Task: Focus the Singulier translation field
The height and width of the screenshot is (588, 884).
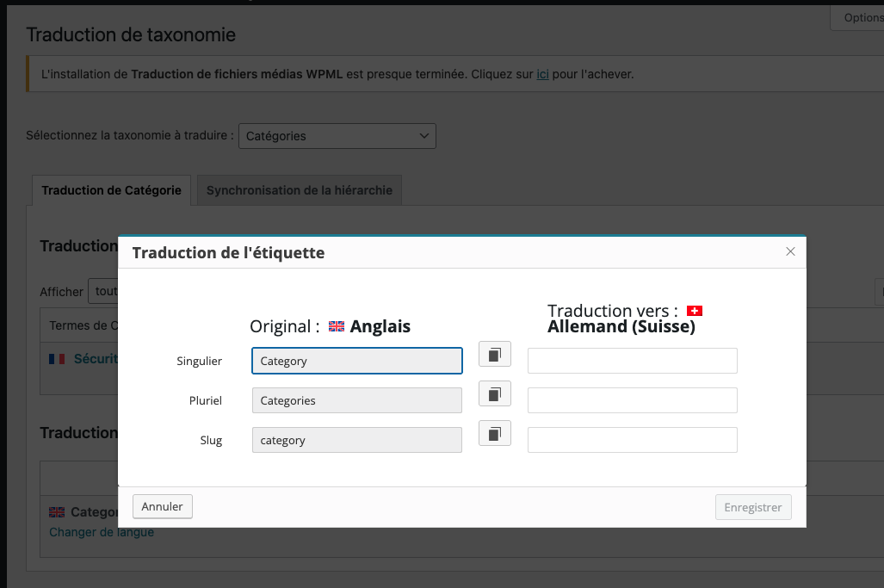Action: click(x=632, y=361)
